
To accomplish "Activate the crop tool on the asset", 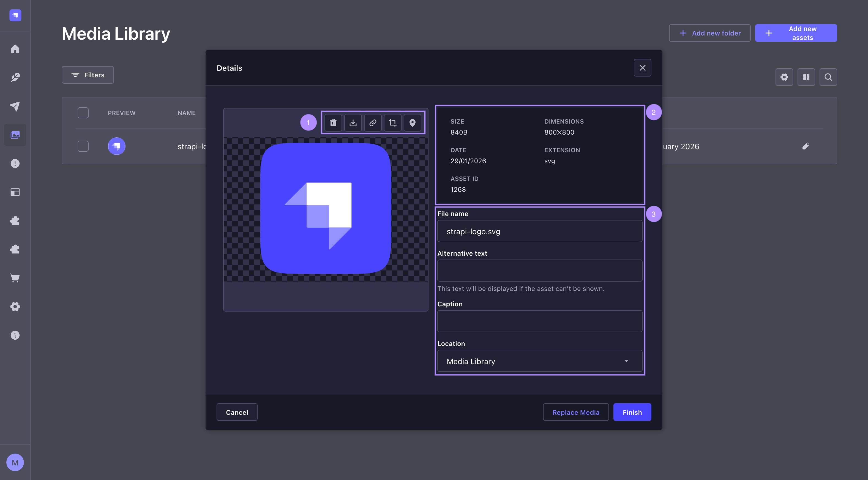I will [x=392, y=122].
